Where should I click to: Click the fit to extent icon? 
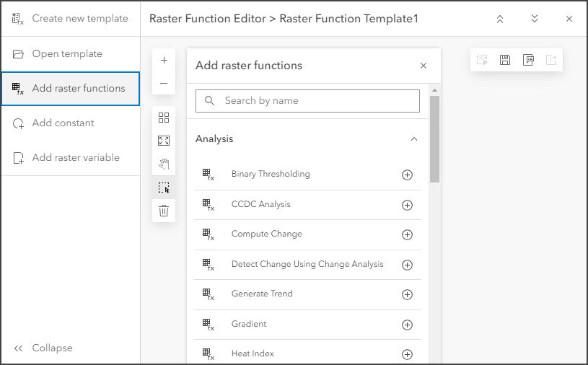coord(164,141)
